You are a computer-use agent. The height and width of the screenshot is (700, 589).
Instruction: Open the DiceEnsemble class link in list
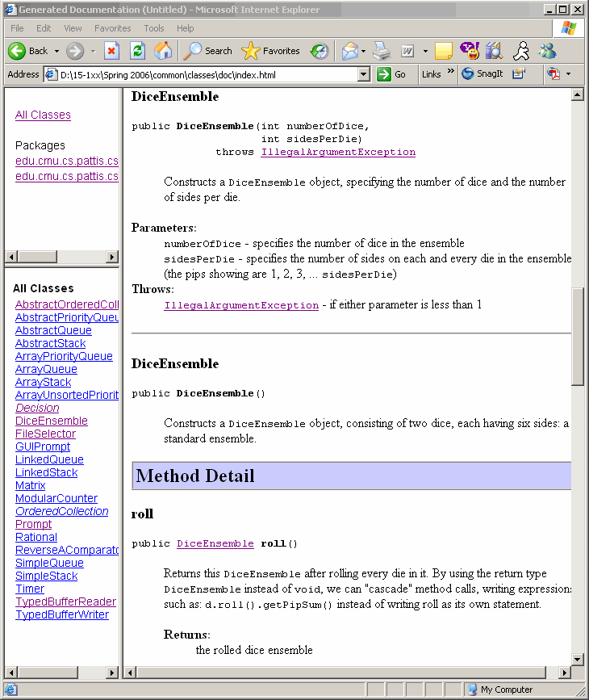[52, 421]
